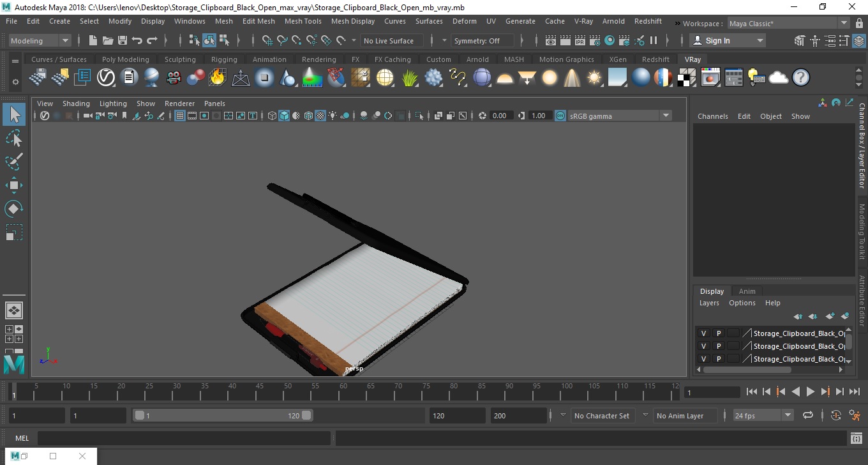868x465 pixels.
Task: Open V-Ray help with the question mark icon
Action: click(801, 78)
